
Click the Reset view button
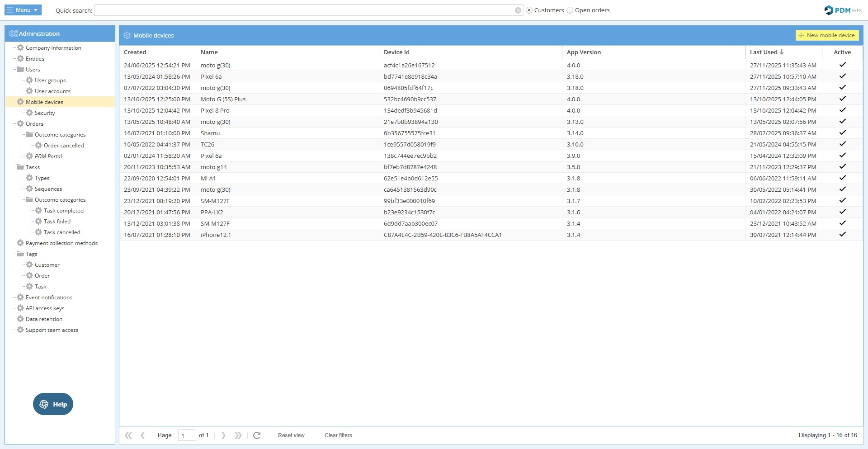(x=291, y=435)
